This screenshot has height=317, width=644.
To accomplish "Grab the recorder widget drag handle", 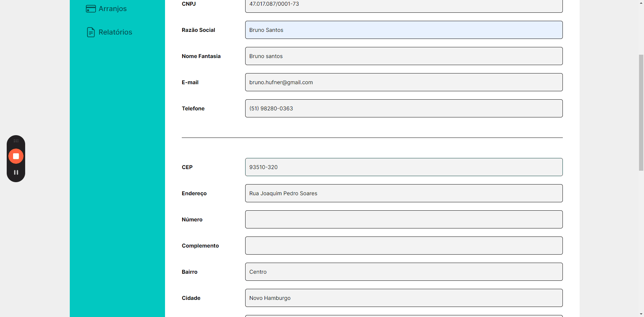I will pyautogui.click(x=16, y=141).
